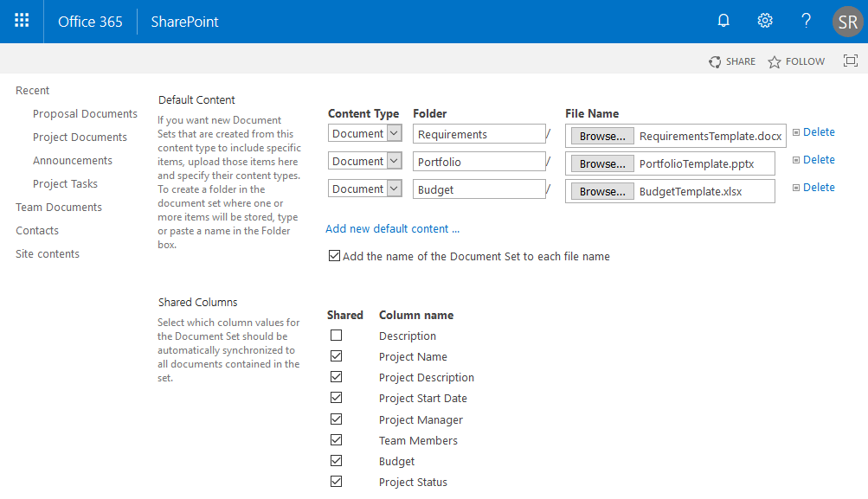Click the Portfolio folder text field

pyautogui.click(x=479, y=162)
